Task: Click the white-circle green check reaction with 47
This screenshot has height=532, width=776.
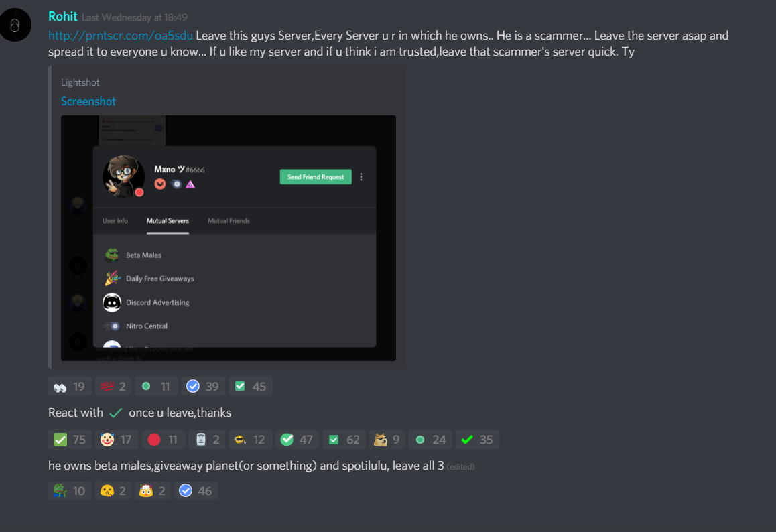Action: (297, 440)
